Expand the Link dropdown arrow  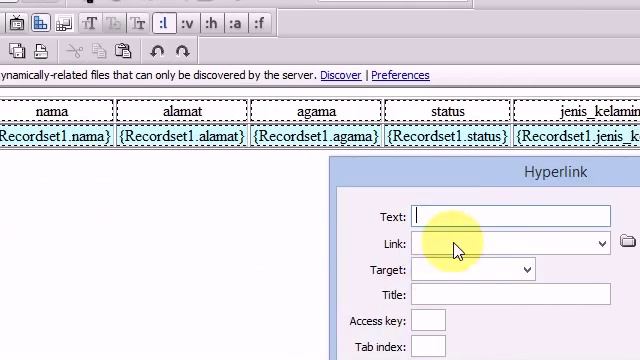pos(602,244)
